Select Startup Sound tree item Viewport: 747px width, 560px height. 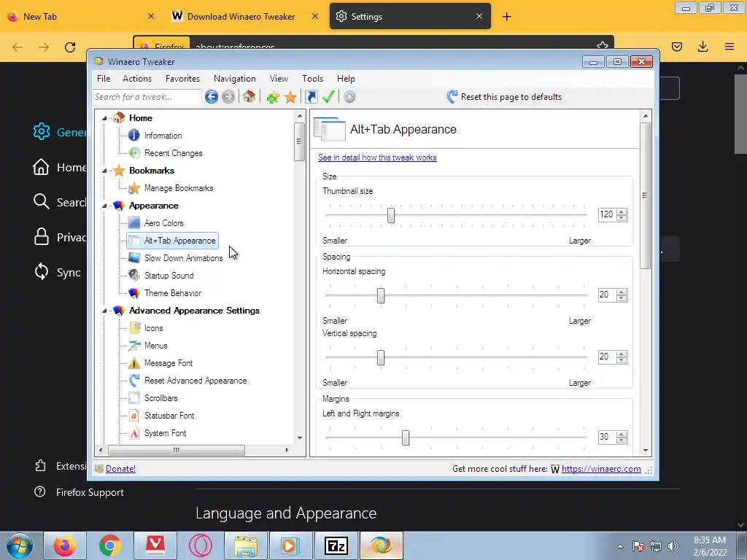169,276
